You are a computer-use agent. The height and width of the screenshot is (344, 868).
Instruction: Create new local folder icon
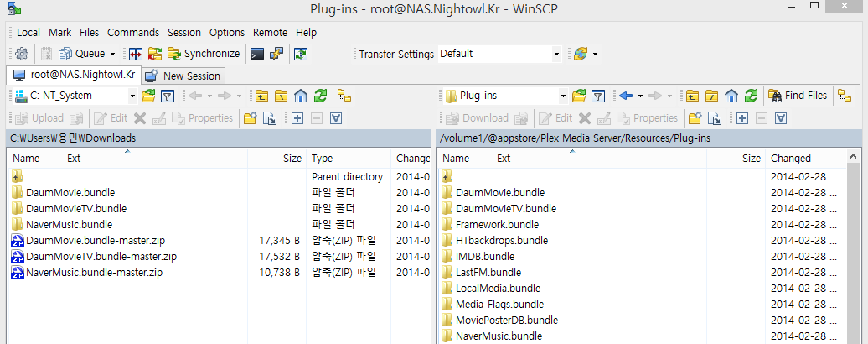point(251,118)
